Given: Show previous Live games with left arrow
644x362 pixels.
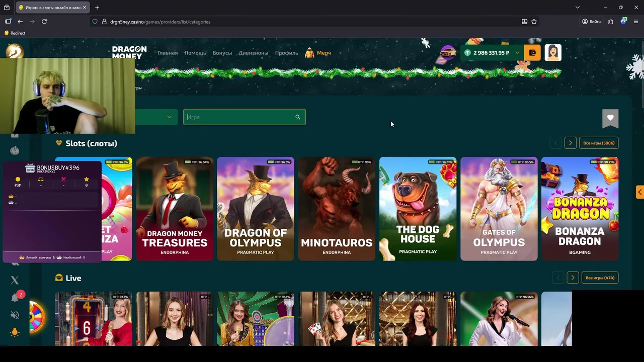Looking at the screenshot, I should pyautogui.click(x=558, y=278).
